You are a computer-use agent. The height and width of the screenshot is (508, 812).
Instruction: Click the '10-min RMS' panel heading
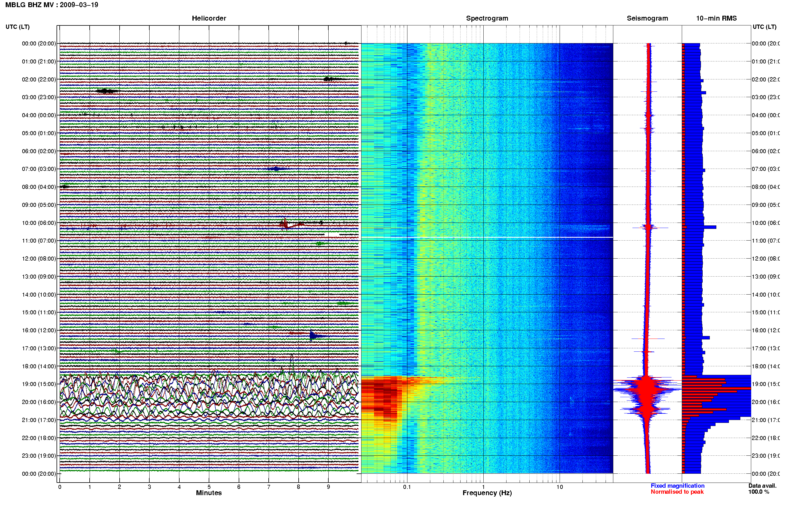[x=716, y=18]
